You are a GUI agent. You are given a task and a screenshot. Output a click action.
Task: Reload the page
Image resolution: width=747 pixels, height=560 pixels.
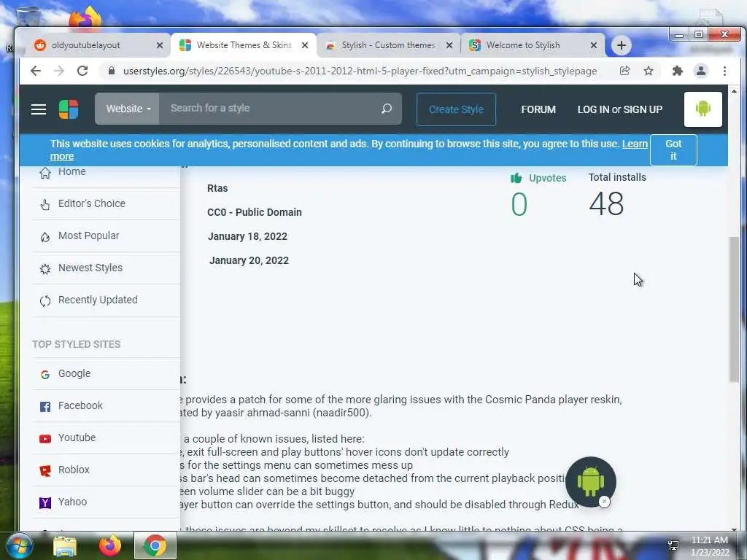click(82, 71)
